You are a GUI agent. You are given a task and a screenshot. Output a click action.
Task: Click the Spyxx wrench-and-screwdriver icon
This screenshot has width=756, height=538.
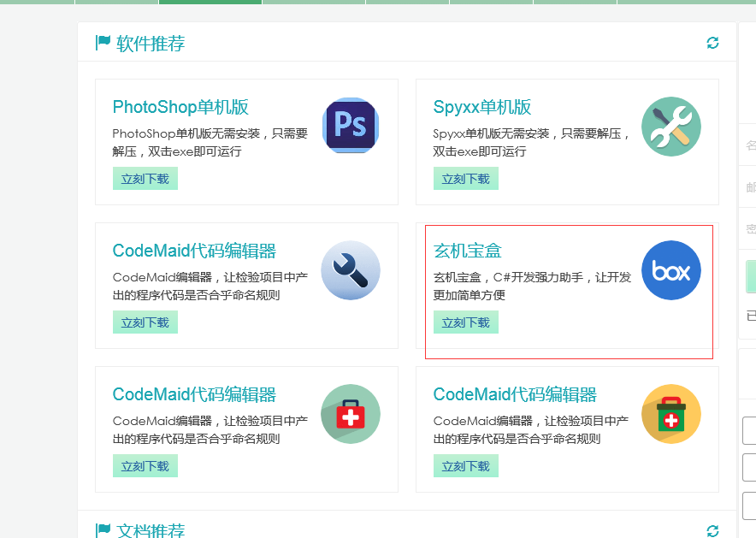click(671, 127)
